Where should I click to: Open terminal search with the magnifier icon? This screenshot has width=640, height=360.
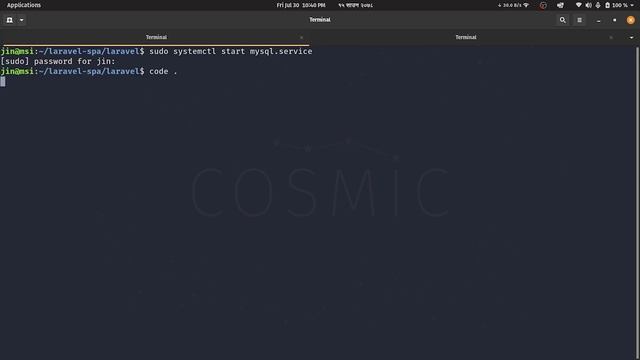tap(562, 20)
